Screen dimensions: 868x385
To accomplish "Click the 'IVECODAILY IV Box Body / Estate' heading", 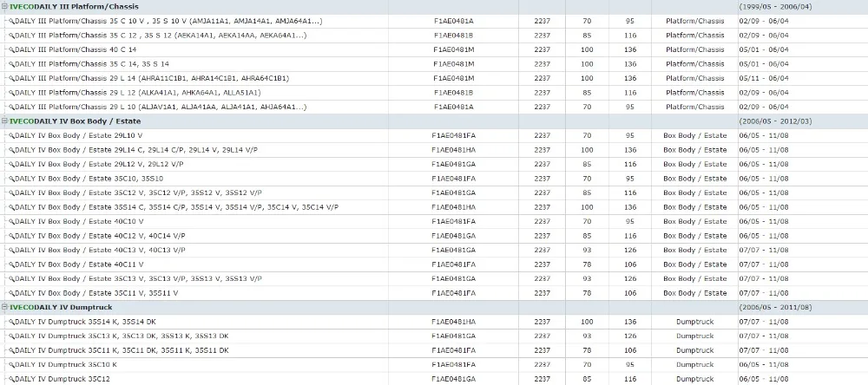I will [76, 121].
